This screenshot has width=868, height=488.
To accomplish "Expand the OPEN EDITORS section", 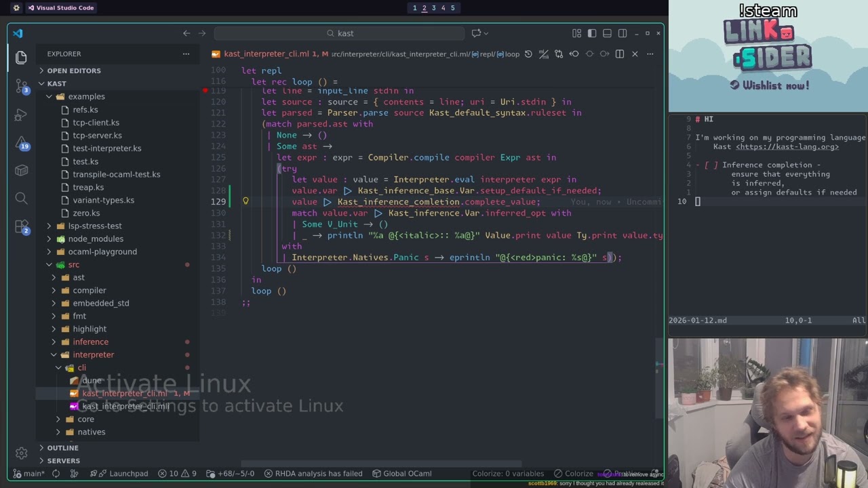I will click(x=74, y=70).
